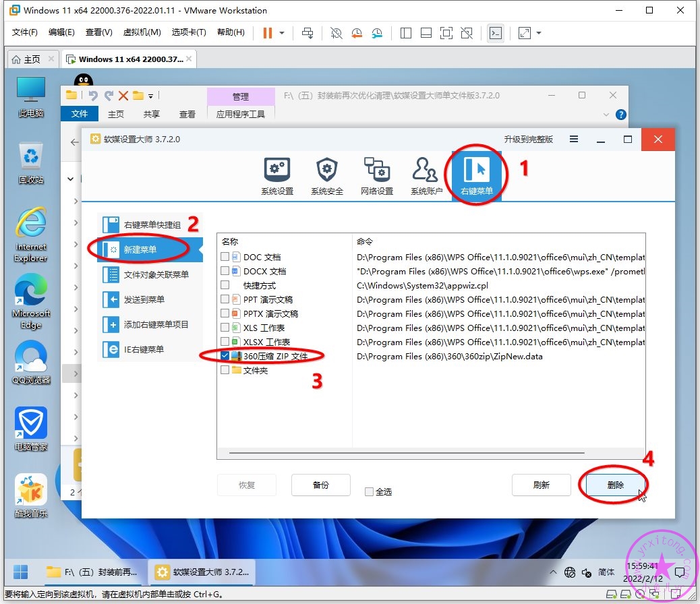The image size is (700, 604).
Task: Select 此电脑 desktop icon
Action: 31,96
